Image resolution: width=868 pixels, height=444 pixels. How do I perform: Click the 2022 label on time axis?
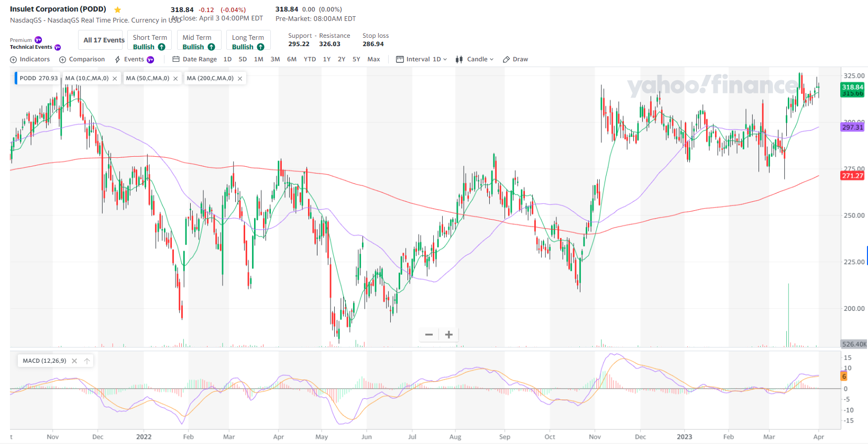coord(144,437)
